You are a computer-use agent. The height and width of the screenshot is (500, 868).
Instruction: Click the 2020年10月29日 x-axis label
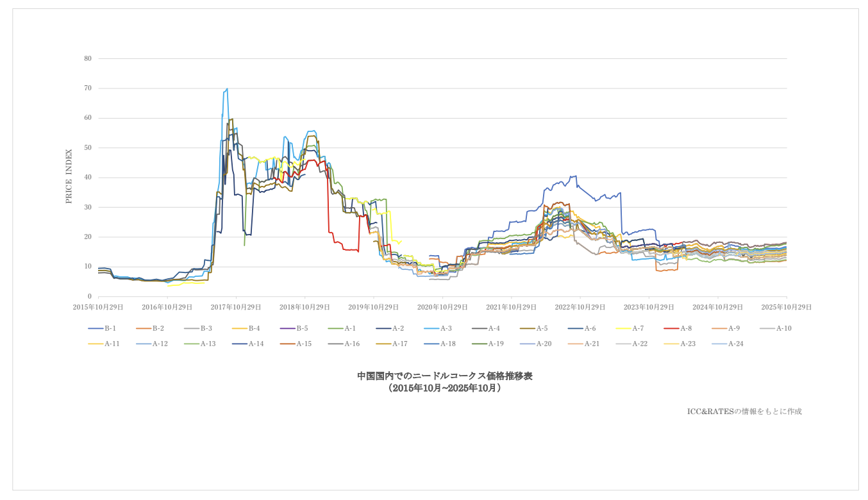[x=442, y=307]
